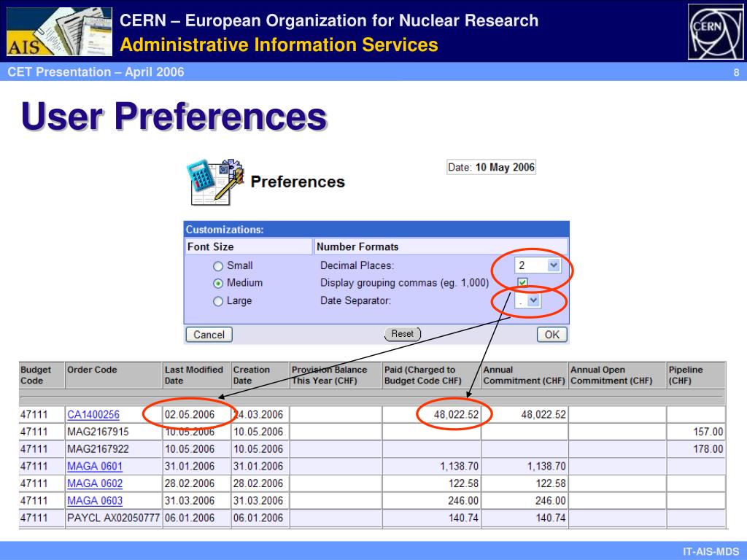This screenshot has width=747, height=560.
Task: Click pipeline value 178.00
Action: click(x=708, y=449)
